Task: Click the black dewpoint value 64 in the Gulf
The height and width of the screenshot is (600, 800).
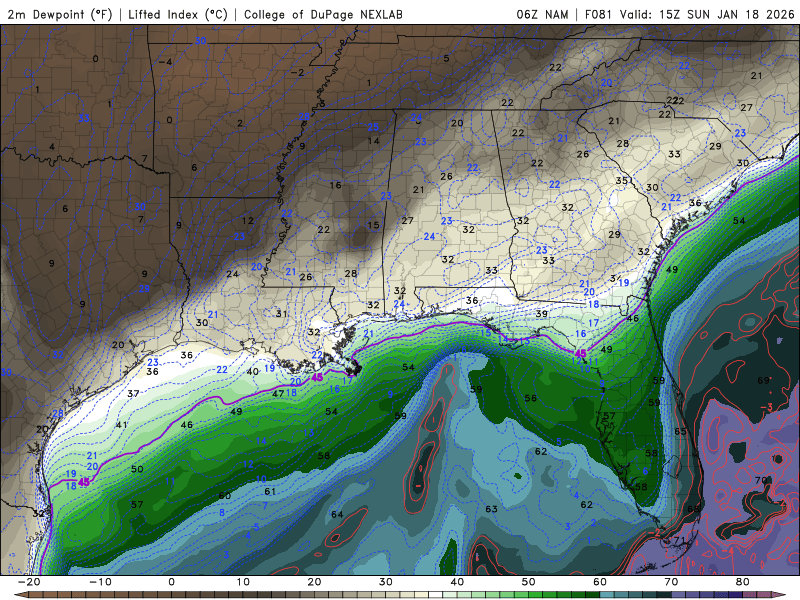Action: click(x=337, y=514)
